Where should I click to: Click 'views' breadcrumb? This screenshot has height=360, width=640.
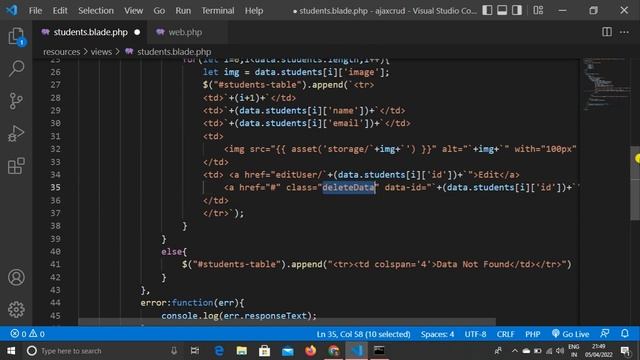coord(101,52)
